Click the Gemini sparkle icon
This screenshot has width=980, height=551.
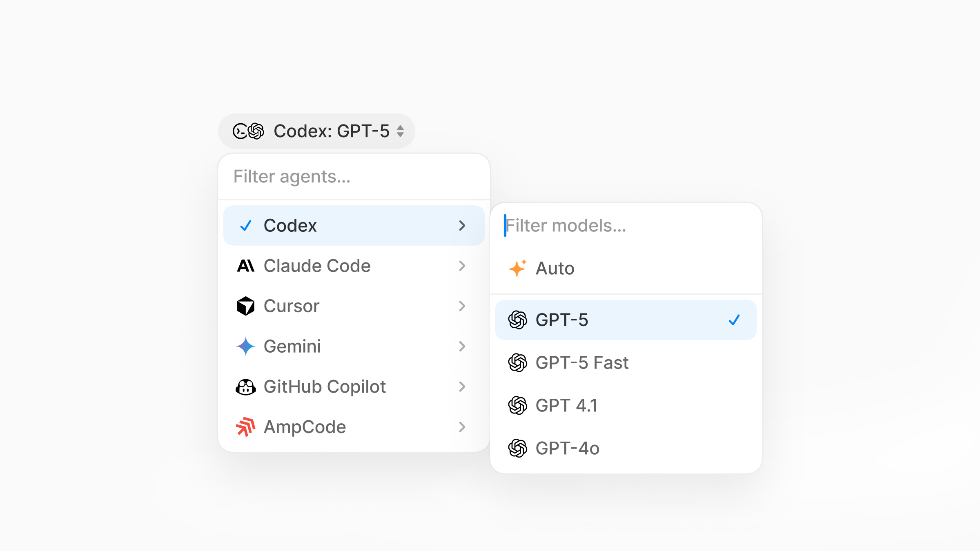[x=246, y=346]
